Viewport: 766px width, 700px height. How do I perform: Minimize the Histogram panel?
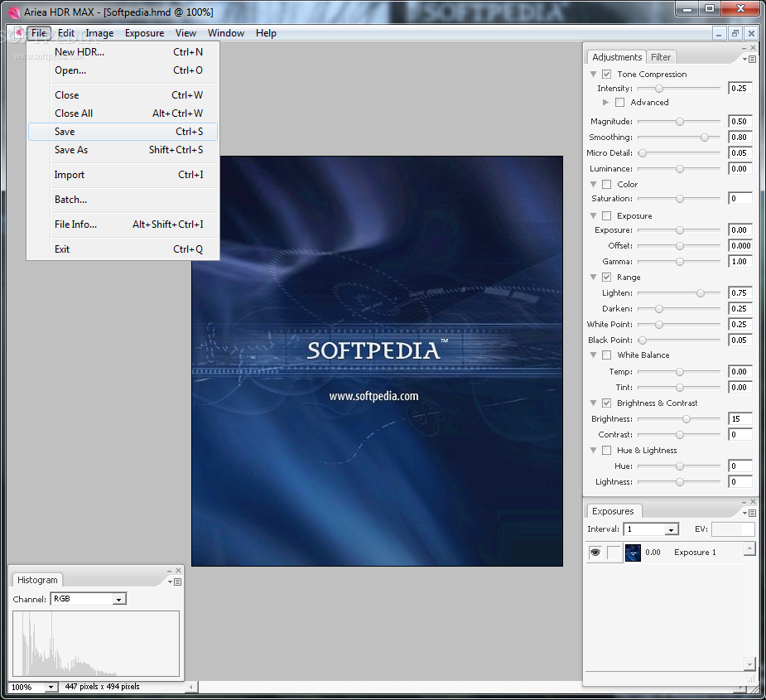pyautogui.click(x=170, y=571)
